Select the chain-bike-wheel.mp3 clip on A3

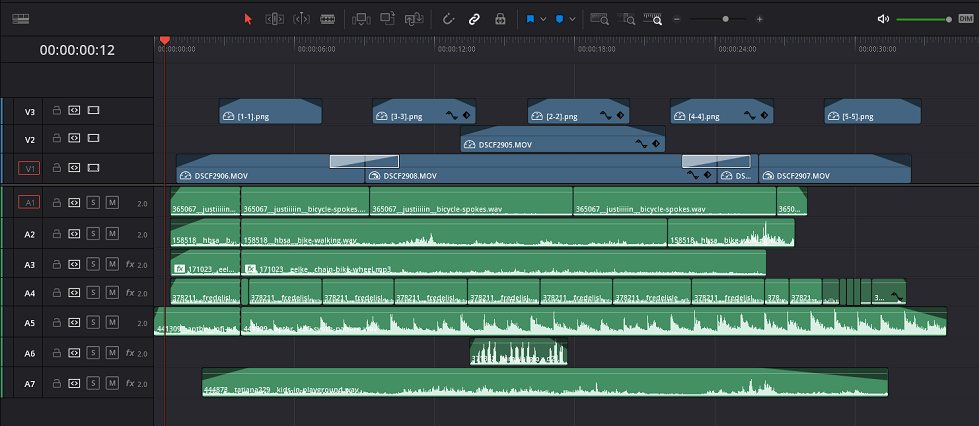click(x=503, y=263)
